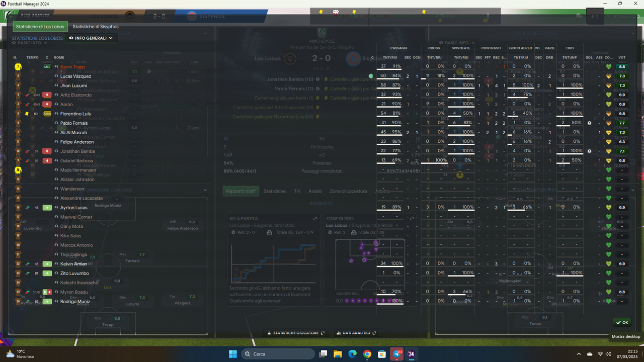Click the goal icon in Pablo Fornals' row
The height and width of the screenshot is (362, 644).
click(589, 123)
